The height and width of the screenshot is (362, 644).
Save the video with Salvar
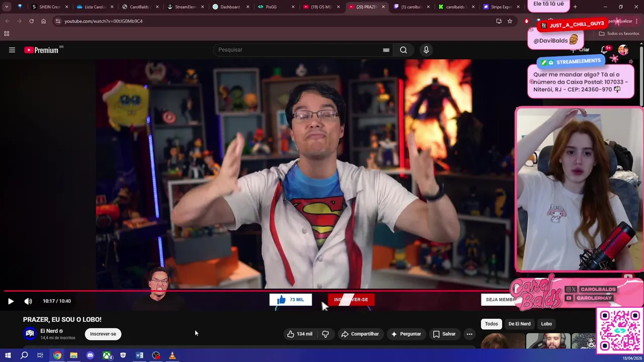(444, 334)
